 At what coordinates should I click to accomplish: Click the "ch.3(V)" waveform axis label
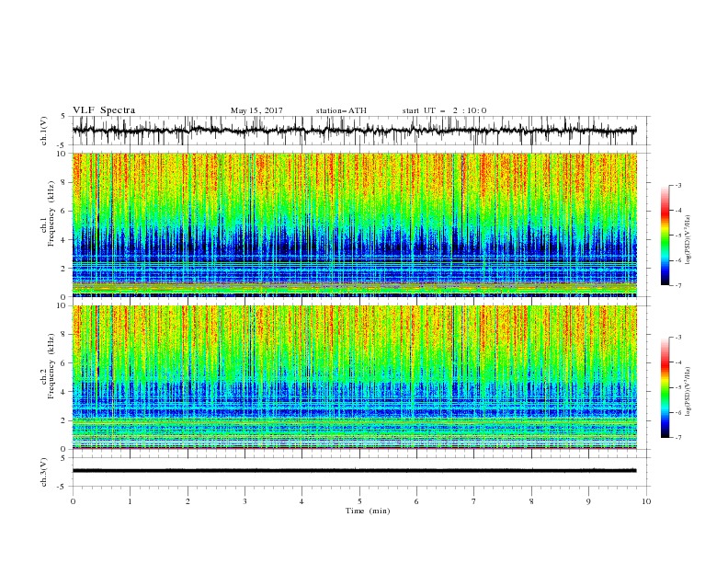44,472
